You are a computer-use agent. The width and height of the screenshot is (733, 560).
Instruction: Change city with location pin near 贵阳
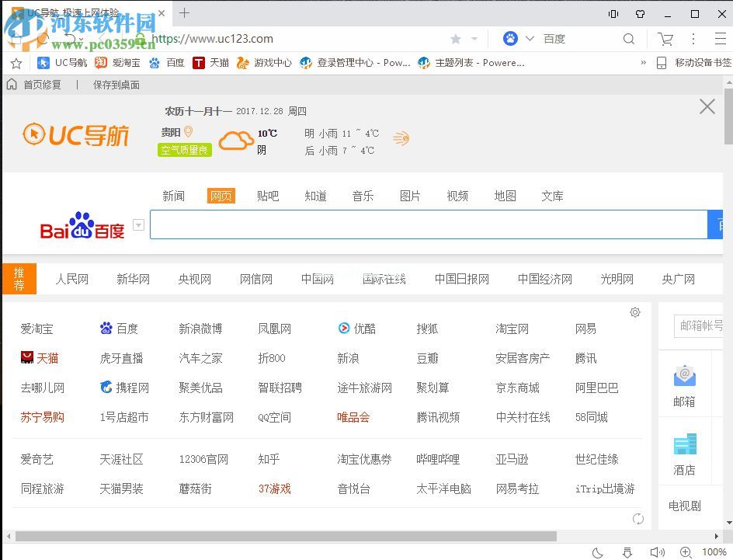[x=189, y=131]
